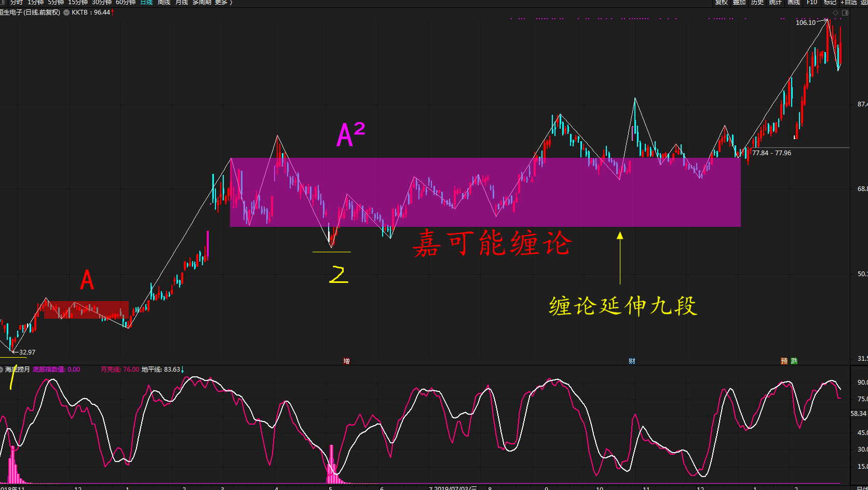
Task: Click the 预 forecast marker
Action: 784,361
